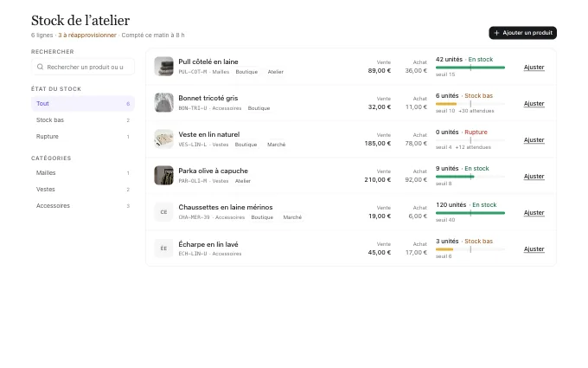Image resolution: width=588 pixels, height=368 pixels.
Task: Click the Veste en lin naturel stock bar
Action: 470,140
